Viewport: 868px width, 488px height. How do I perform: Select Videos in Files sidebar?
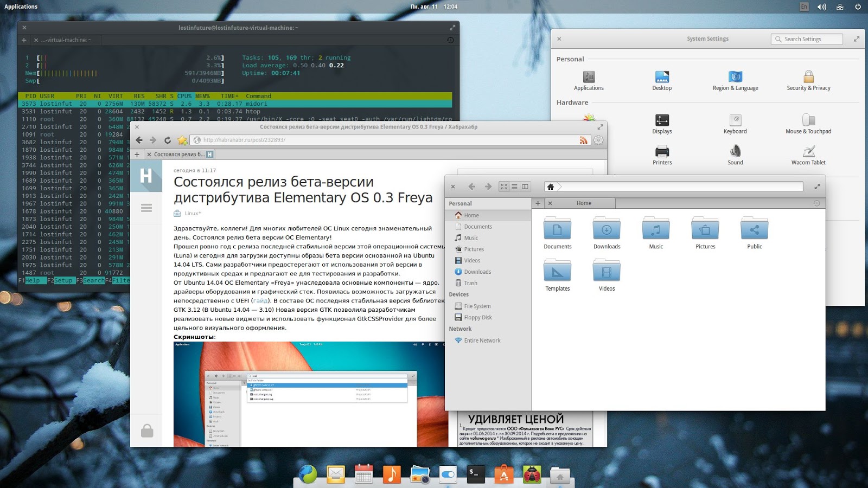point(488,261)
